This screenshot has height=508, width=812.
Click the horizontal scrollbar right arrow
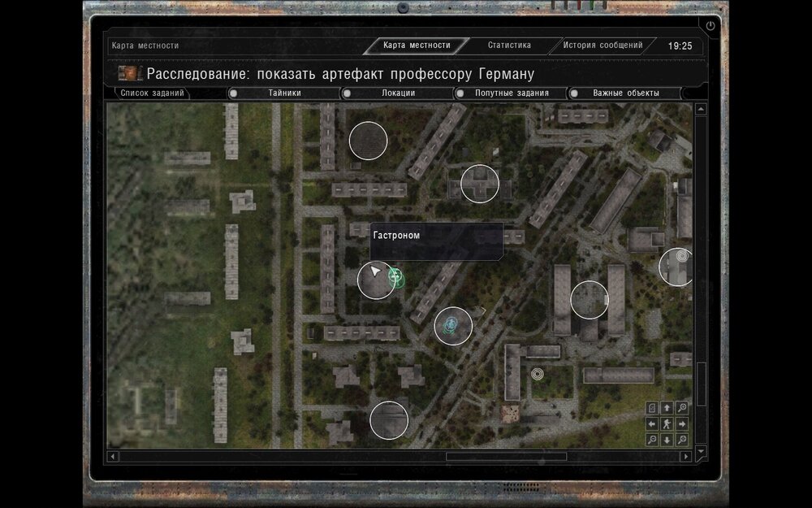pyautogui.click(x=685, y=456)
